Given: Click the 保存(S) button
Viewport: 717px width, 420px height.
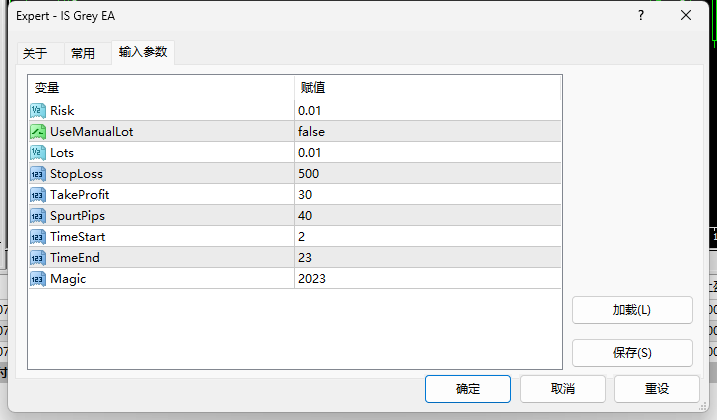Looking at the screenshot, I should tap(632, 353).
